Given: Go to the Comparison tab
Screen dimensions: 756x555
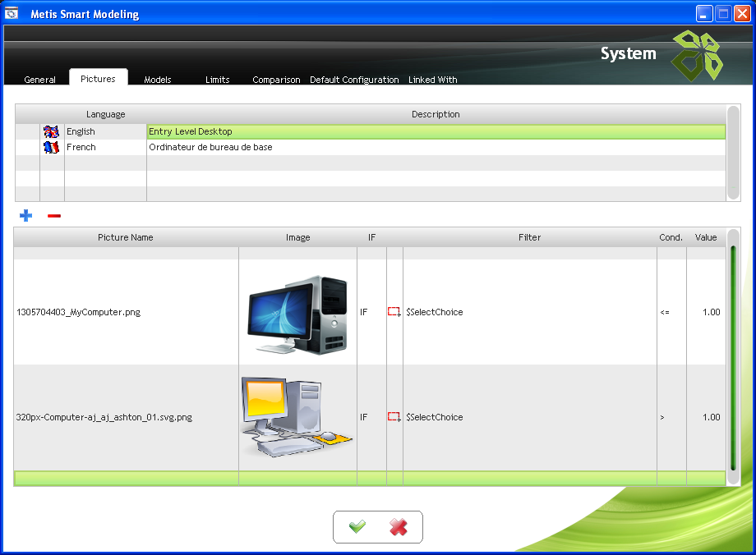Looking at the screenshot, I should (276, 80).
